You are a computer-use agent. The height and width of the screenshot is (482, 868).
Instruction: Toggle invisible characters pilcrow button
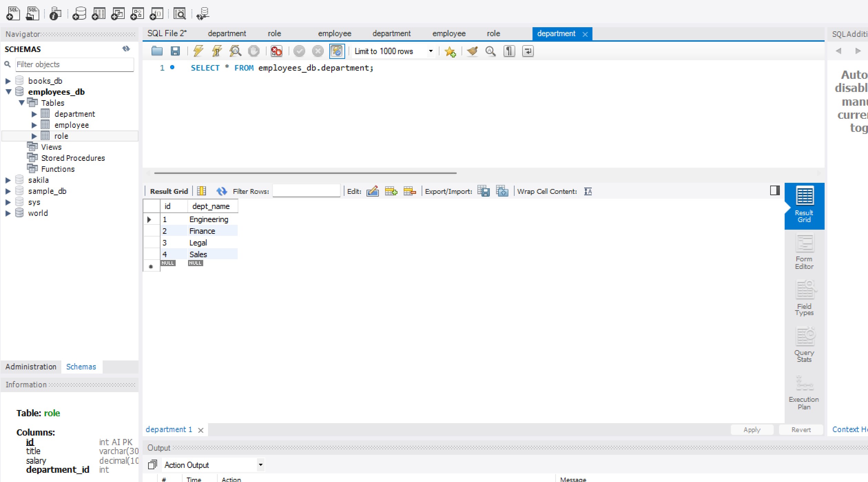[509, 51]
